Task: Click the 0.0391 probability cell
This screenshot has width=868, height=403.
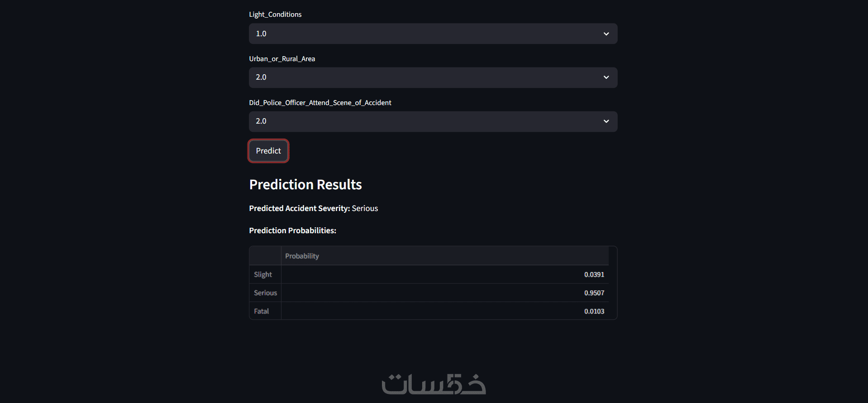Action: click(594, 274)
